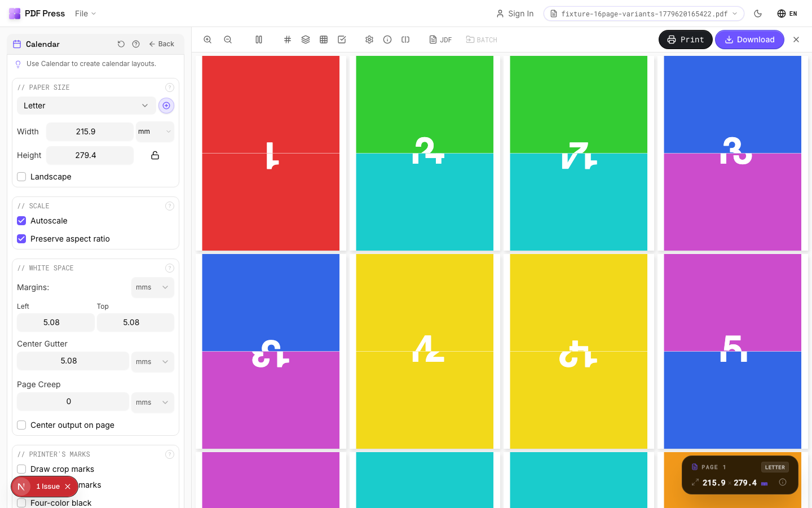Disable Autoscale checkbox

click(21, 221)
